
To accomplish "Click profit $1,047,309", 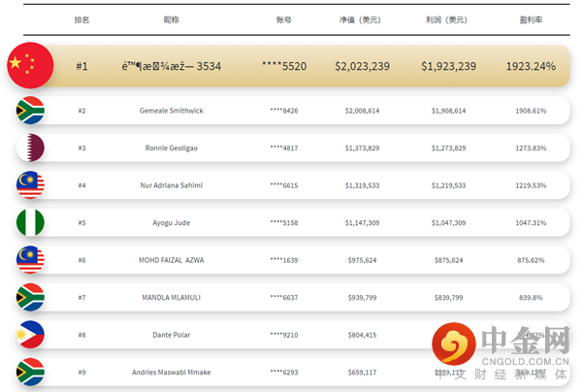I will pos(448,223).
